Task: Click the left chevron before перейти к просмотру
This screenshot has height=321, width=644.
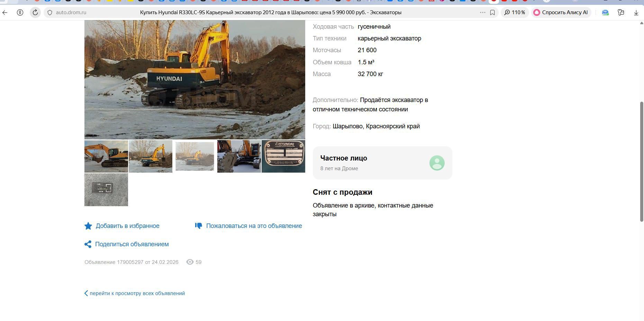Action: 86,293
